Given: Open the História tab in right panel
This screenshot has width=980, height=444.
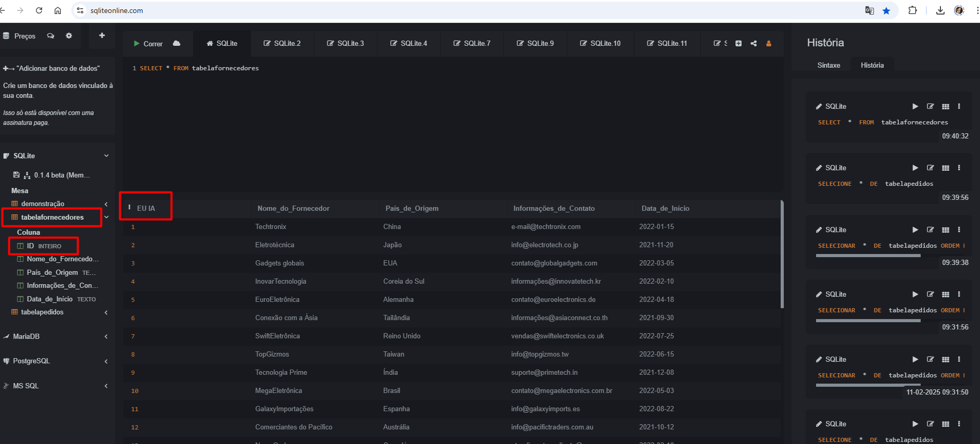Looking at the screenshot, I should pyautogui.click(x=872, y=65).
